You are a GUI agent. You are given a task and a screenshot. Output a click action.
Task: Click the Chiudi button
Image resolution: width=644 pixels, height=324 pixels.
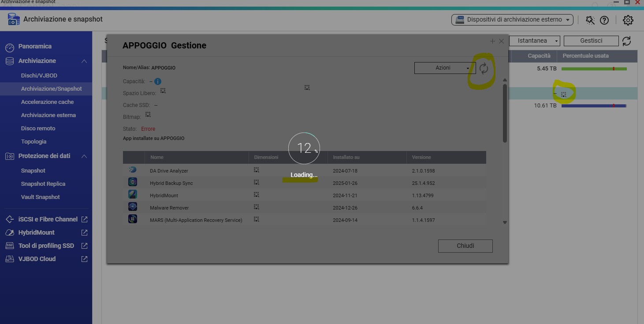point(465,246)
